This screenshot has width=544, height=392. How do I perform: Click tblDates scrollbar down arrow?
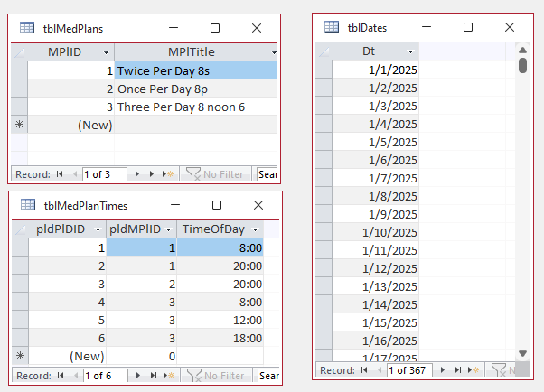[x=522, y=353]
